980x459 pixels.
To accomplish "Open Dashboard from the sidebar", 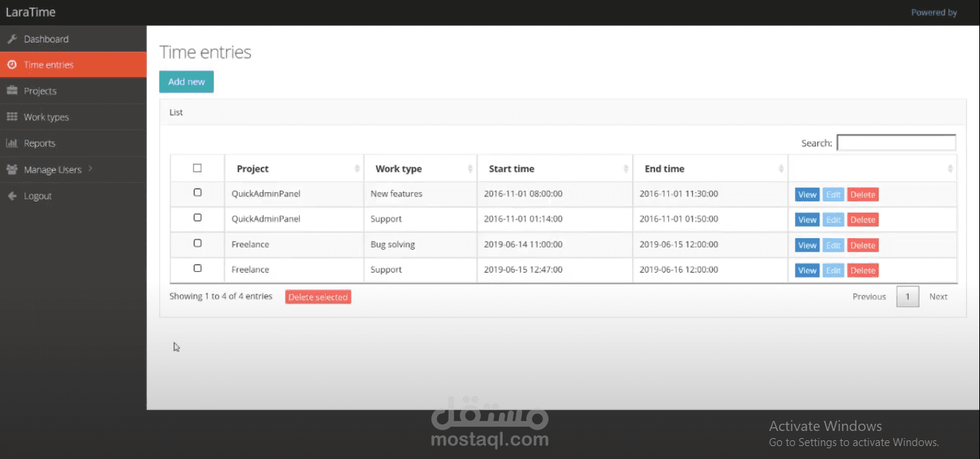I will click(73, 39).
